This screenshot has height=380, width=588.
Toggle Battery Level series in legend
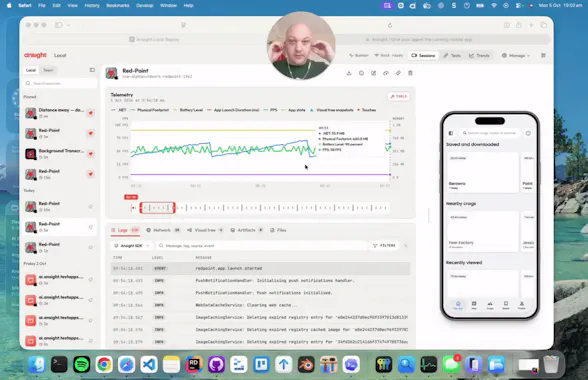[x=188, y=110]
